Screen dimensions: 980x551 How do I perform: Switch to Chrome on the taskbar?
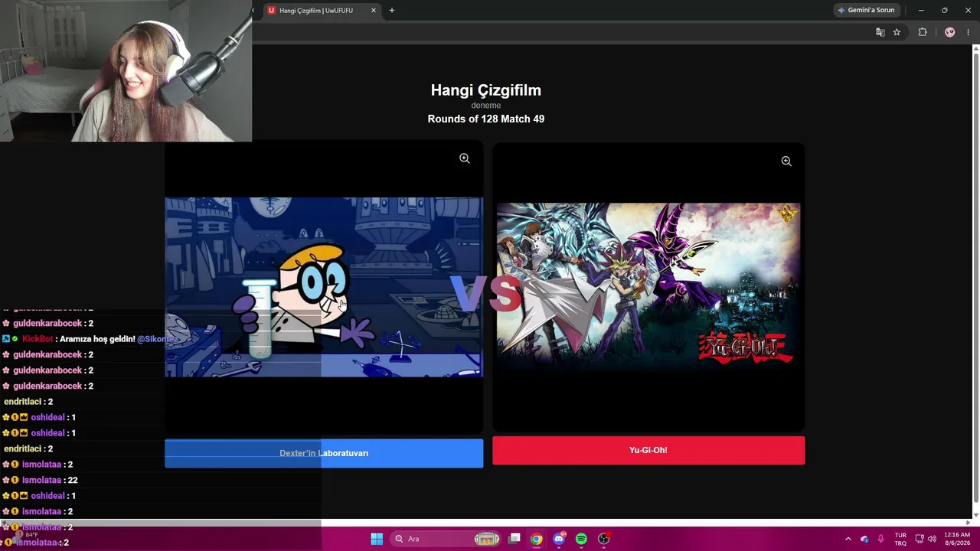[537, 539]
